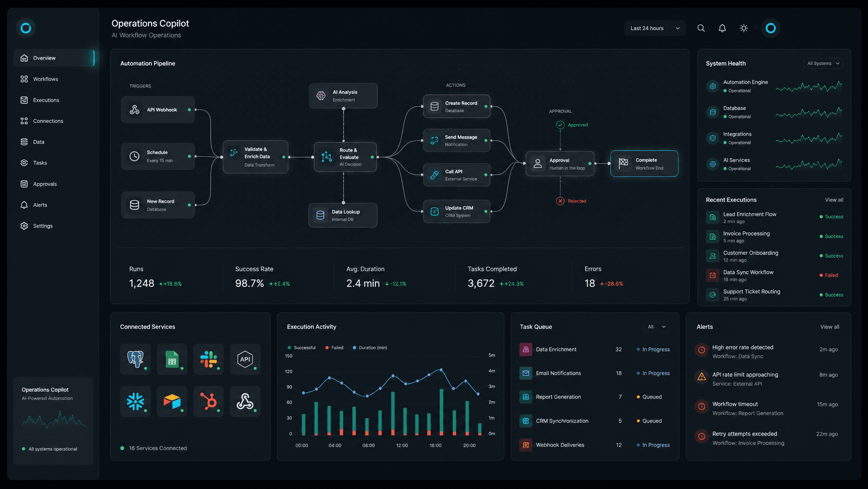The width and height of the screenshot is (868, 489).
Task: Click the New Record database trigger icon
Action: [x=134, y=205]
